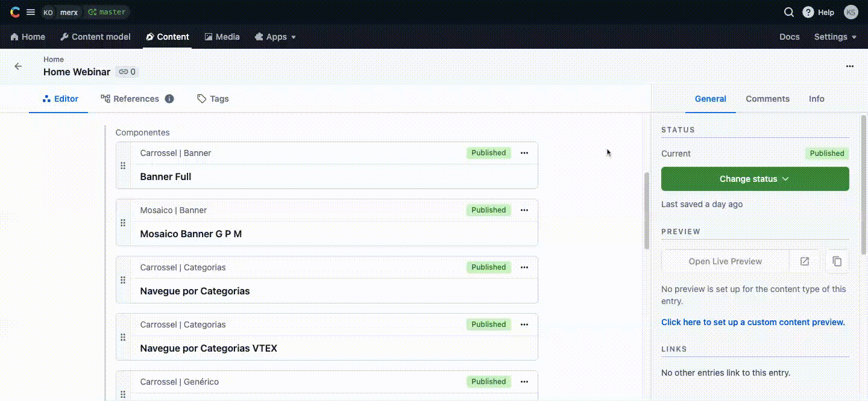Copy the preview URL icon
The height and width of the screenshot is (401, 868).
point(837,261)
